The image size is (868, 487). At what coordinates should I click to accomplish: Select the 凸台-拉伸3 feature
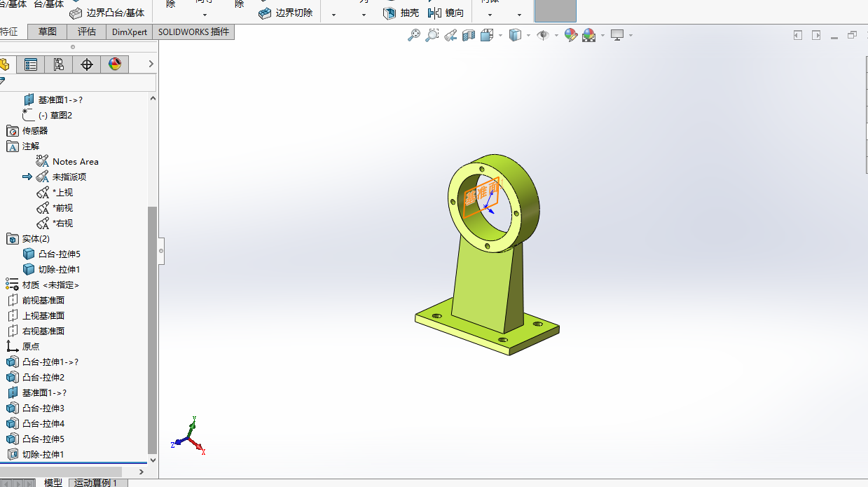click(x=43, y=409)
